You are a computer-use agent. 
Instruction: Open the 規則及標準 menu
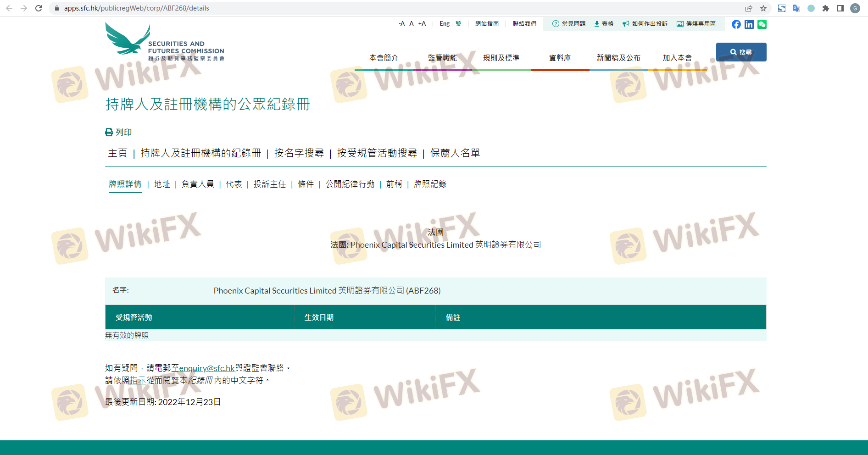pyautogui.click(x=501, y=58)
